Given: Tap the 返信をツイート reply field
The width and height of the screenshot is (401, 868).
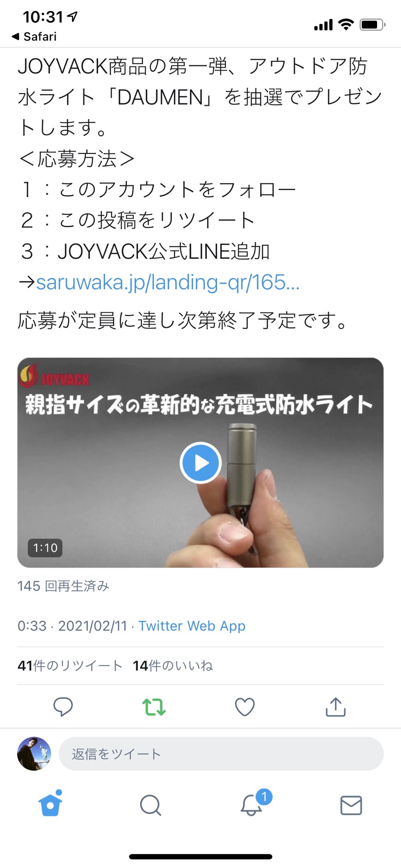Looking at the screenshot, I should 221,754.
